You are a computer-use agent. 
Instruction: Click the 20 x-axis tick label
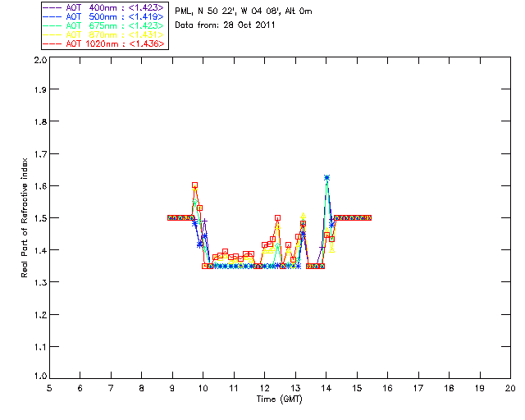point(510,388)
